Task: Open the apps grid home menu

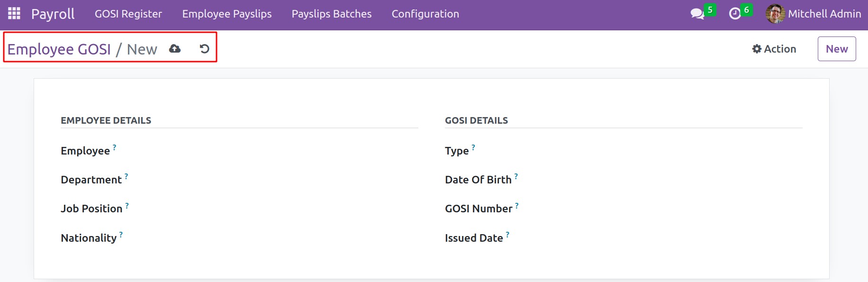Action: pos(14,14)
